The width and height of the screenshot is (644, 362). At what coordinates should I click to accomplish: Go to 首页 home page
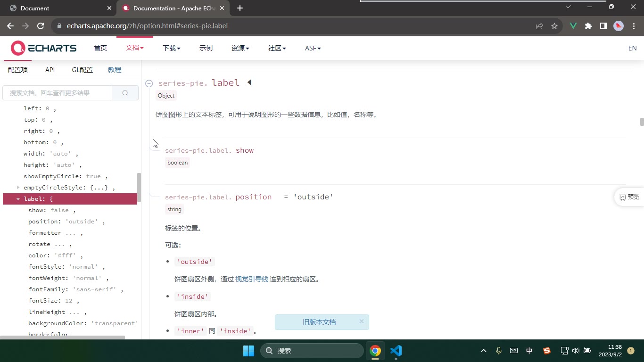pyautogui.click(x=100, y=48)
